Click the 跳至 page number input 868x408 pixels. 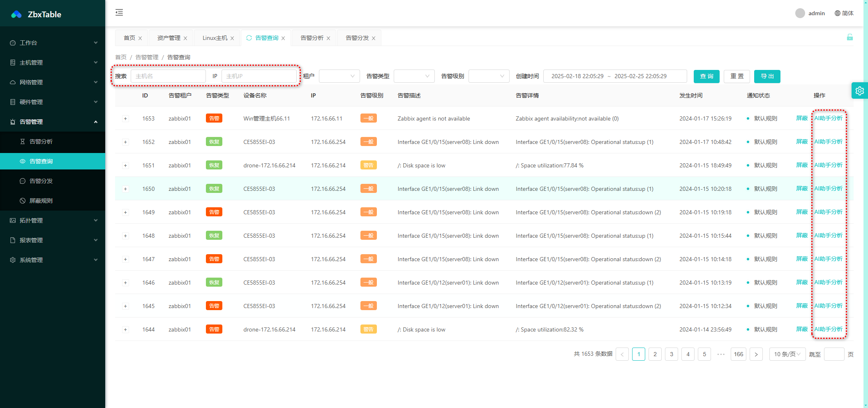click(834, 354)
